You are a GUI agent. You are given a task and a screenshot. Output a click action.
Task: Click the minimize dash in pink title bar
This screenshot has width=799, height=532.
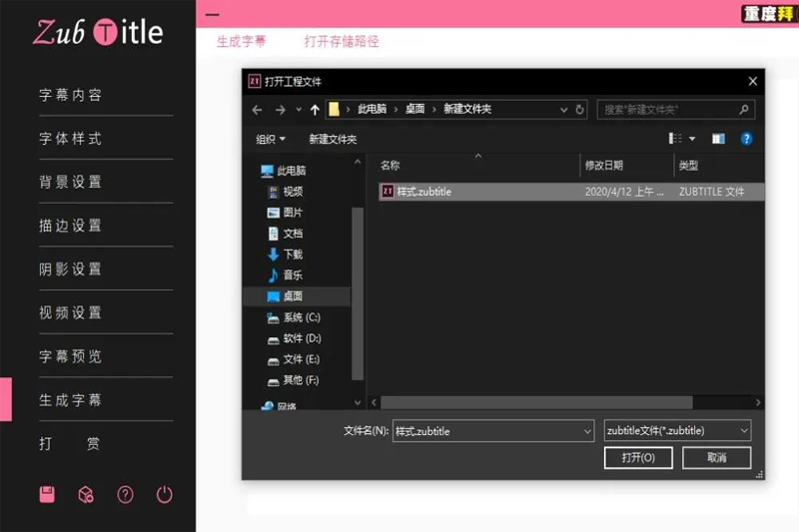[213, 15]
